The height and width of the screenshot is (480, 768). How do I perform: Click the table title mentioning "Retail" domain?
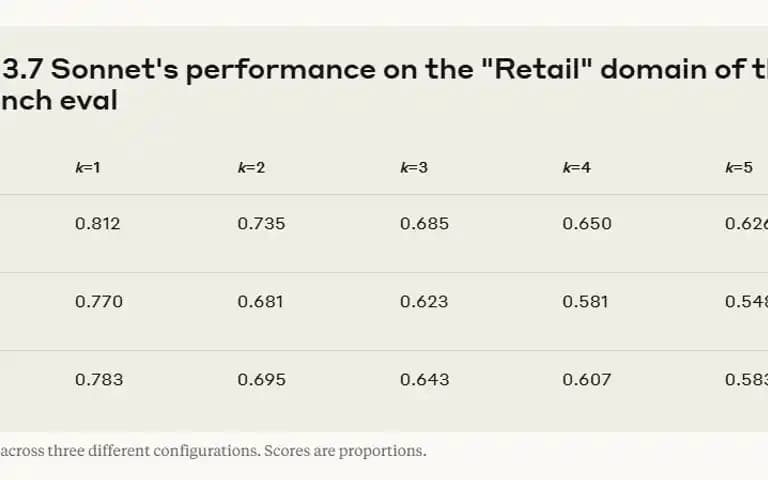[x=384, y=70]
